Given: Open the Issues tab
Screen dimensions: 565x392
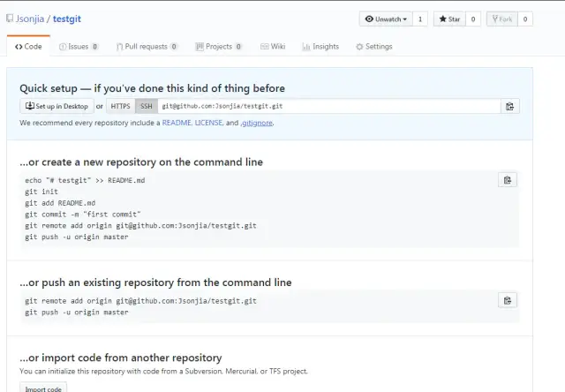Looking at the screenshot, I should (x=78, y=46).
